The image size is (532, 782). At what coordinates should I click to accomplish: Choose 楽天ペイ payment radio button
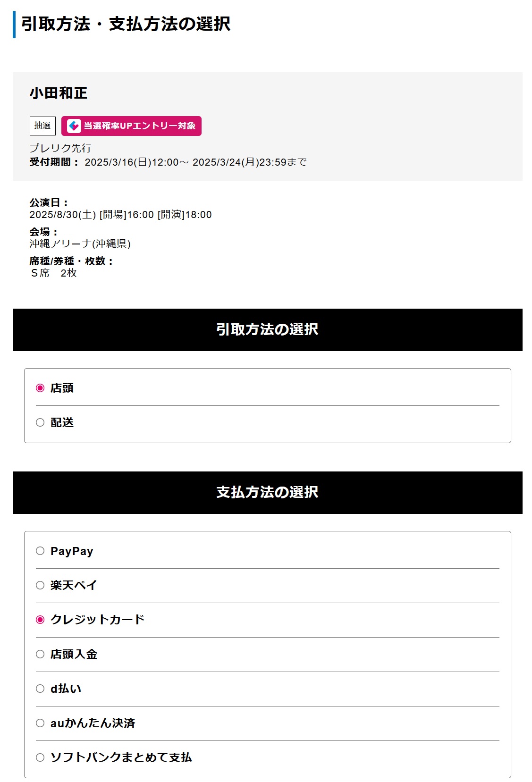click(x=40, y=585)
